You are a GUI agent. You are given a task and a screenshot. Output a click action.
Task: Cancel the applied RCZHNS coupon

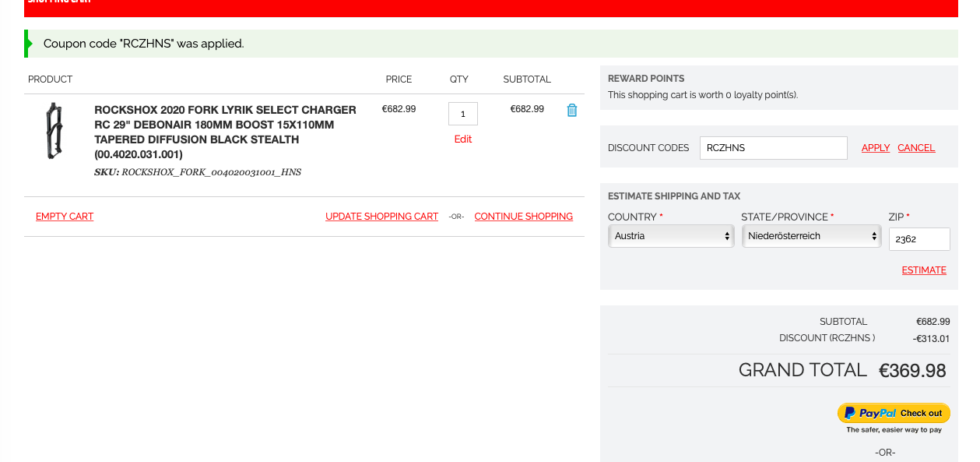[916, 148]
